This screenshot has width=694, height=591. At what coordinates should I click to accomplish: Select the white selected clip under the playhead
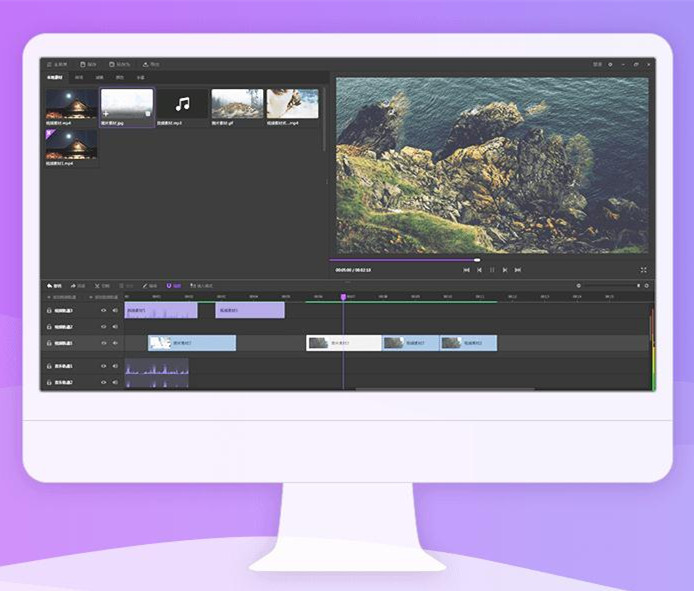tap(344, 343)
